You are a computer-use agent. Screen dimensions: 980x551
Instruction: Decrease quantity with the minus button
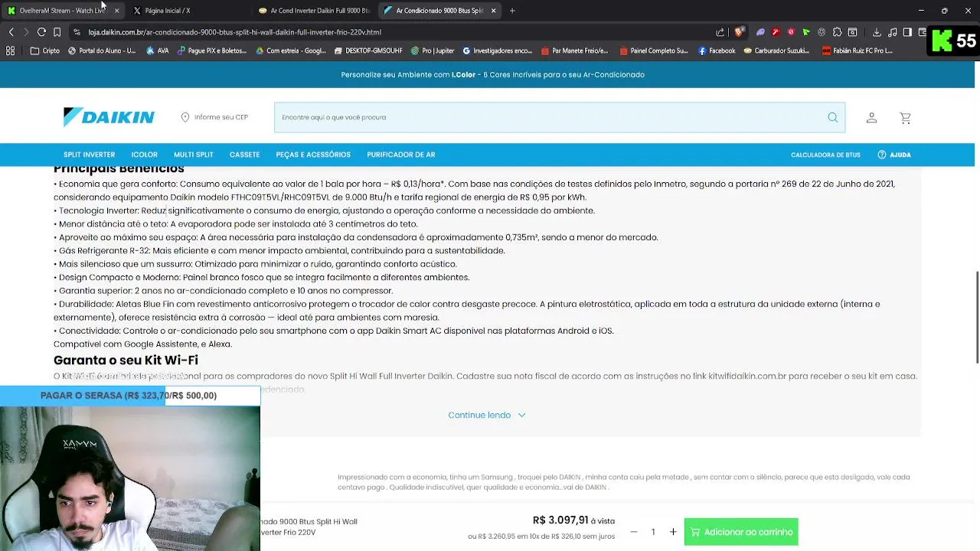(x=633, y=532)
